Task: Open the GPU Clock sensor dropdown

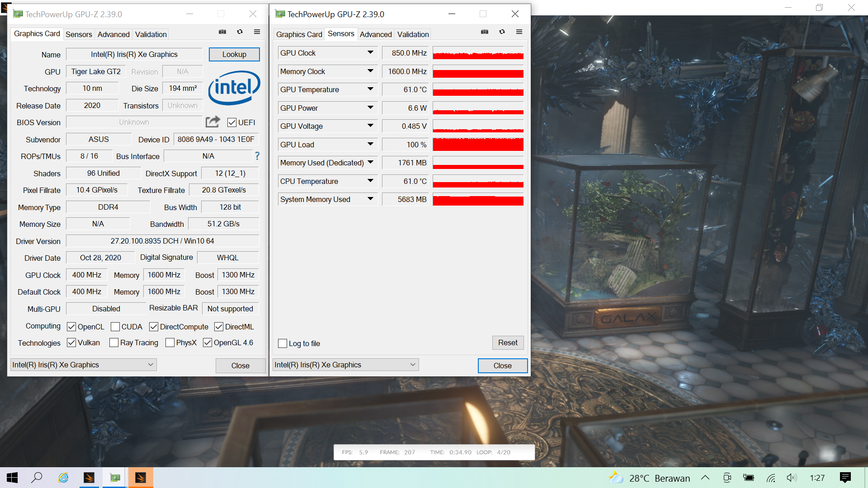Action: tap(371, 52)
